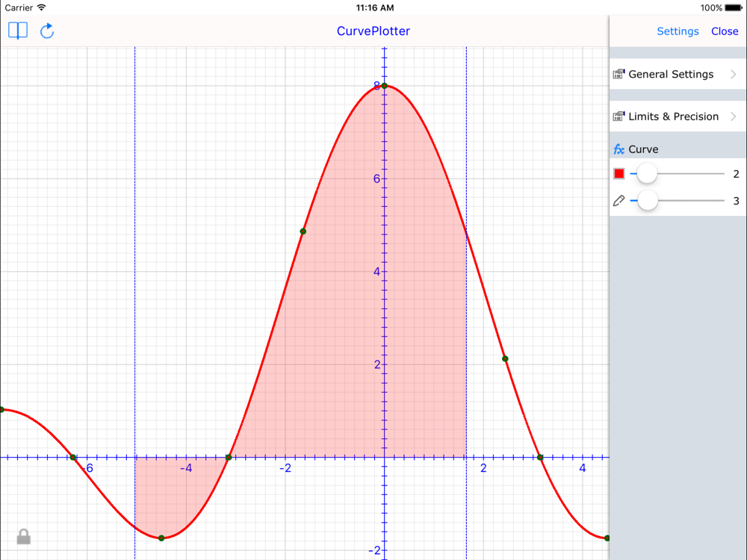This screenshot has width=747, height=560.
Task: Tap the refresh arrow icon
Action: click(46, 31)
